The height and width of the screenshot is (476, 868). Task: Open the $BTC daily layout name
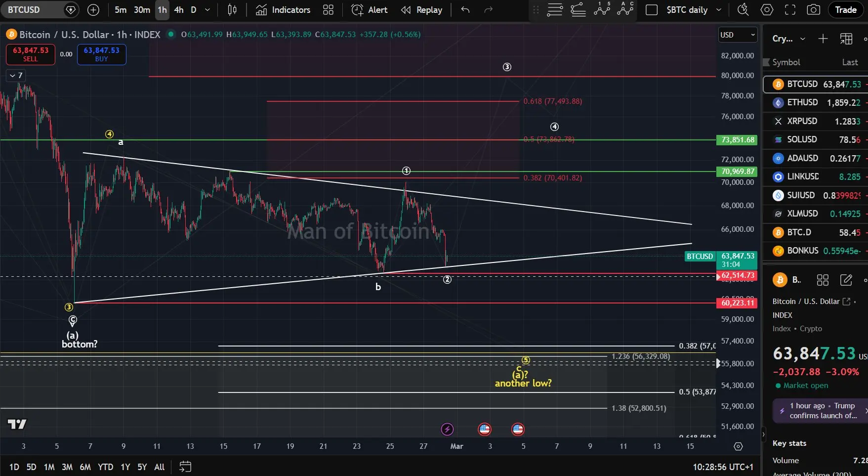tap(687, 10)
